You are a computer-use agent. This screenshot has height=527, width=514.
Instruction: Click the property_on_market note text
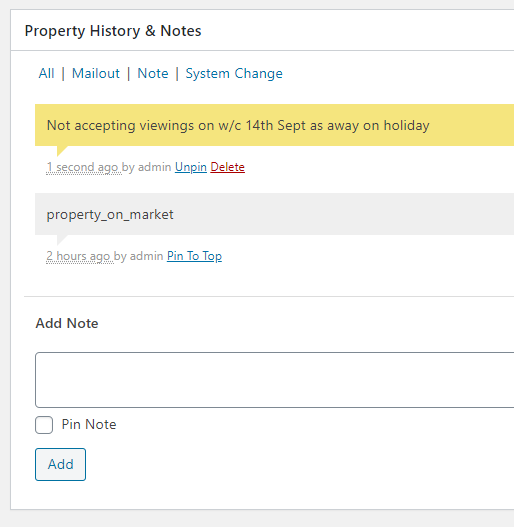[110, 215]
